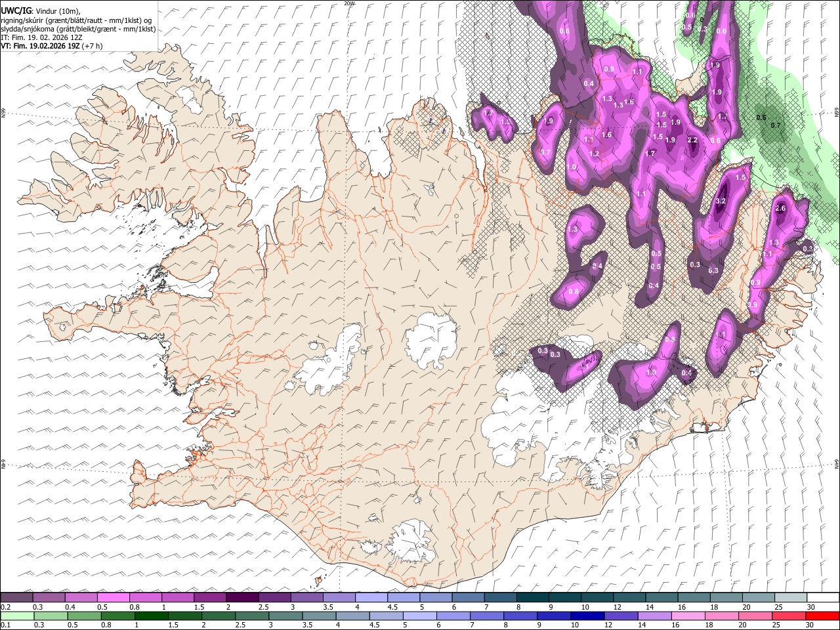Select the 0.3 purple swatch in top legend row
Viewport: 840px width, 630px height.
[49, 597]
